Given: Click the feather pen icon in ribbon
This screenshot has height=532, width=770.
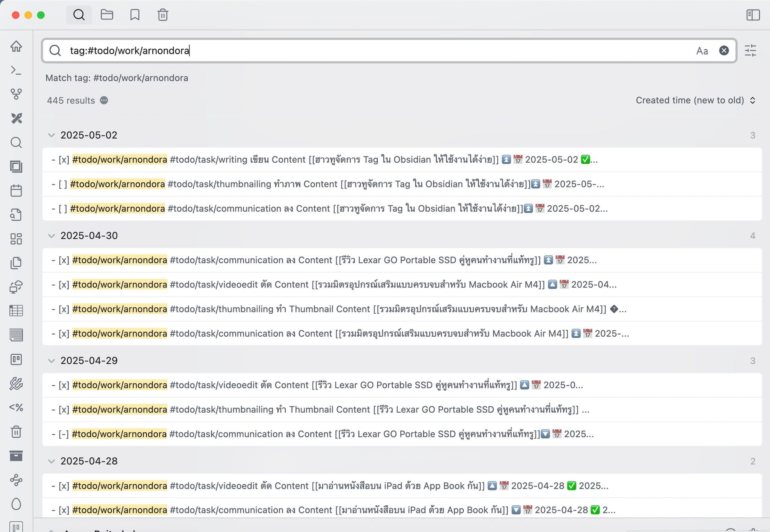Looking at the screenshot, I should (x=16, y=383).
